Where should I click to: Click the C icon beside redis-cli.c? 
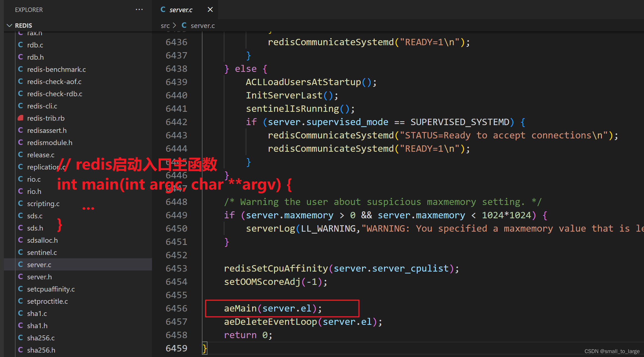(x=21, y=106)
